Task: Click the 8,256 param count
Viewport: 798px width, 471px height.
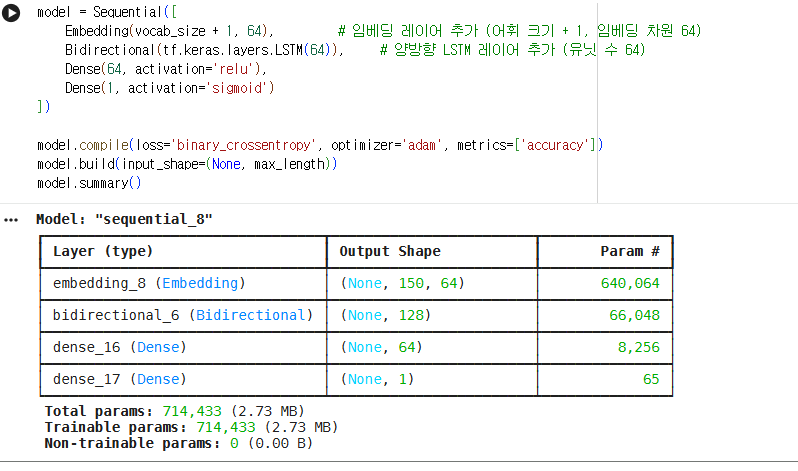Action: click(x=639, y=347)
